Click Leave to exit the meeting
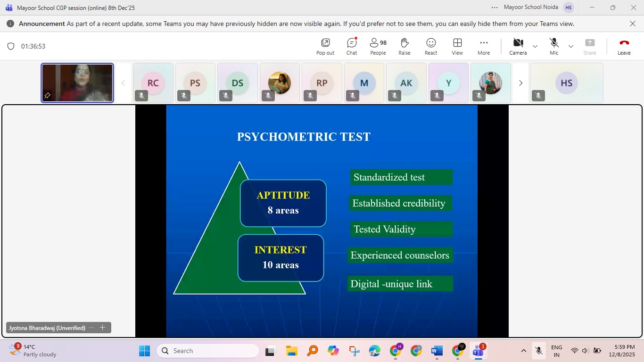 (624, 46)
